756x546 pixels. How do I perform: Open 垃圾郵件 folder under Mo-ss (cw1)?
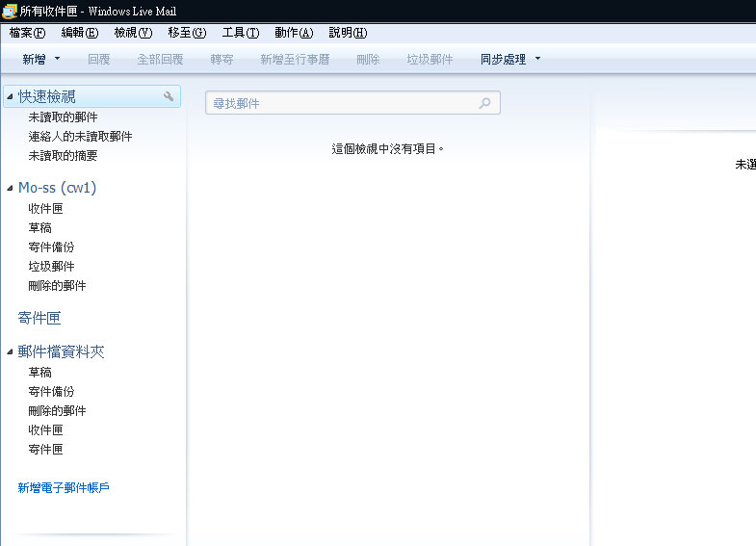pyautogui.click(x=52, y=267)
